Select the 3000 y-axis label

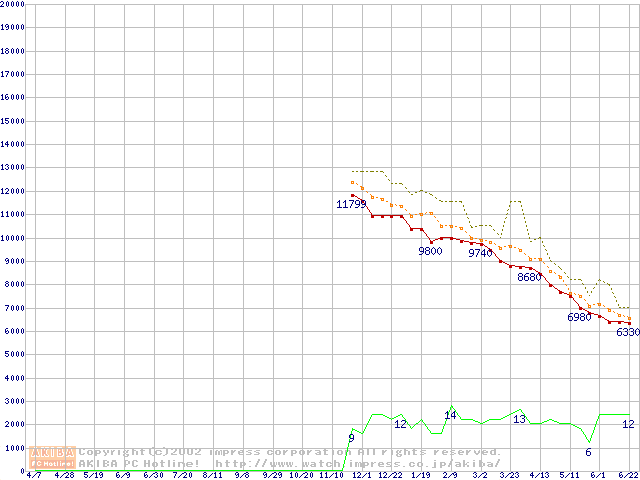click(15, 402)
